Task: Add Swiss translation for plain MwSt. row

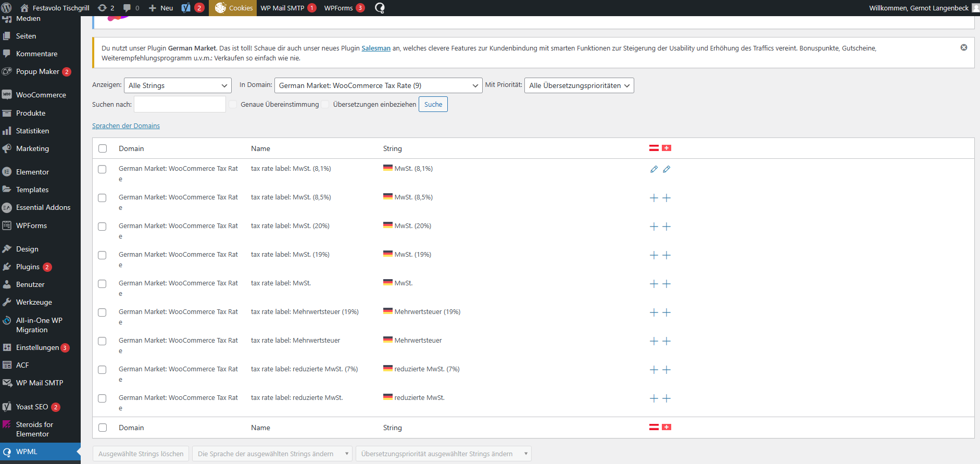Action: click(x=667, y=284)
